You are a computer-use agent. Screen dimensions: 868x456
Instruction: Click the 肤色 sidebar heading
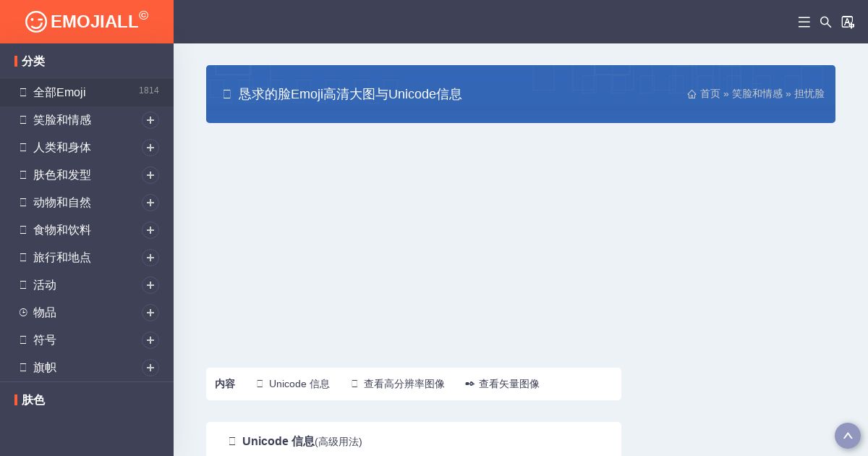coord(33,400)
